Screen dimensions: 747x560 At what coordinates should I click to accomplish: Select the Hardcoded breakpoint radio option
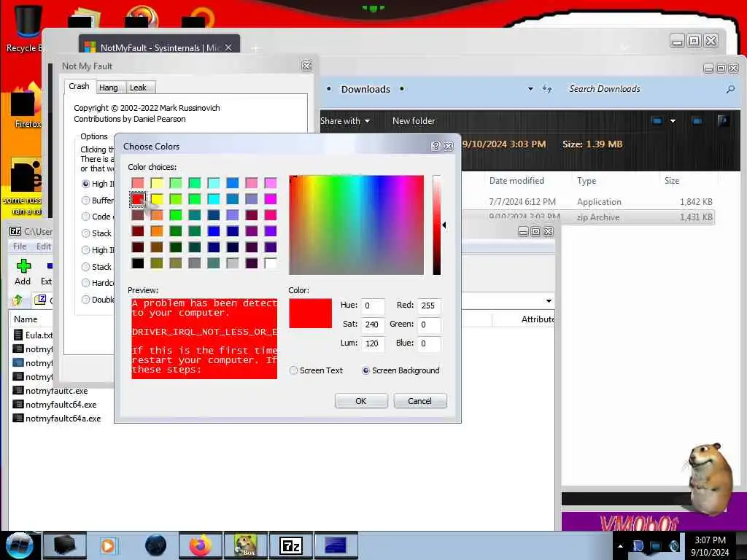(86, 283)
